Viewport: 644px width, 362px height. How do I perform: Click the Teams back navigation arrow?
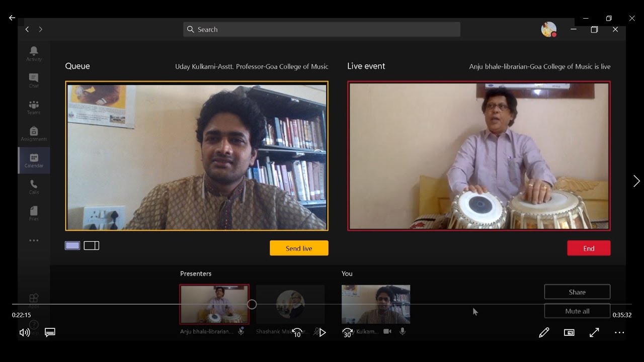(x=27, y=30)
